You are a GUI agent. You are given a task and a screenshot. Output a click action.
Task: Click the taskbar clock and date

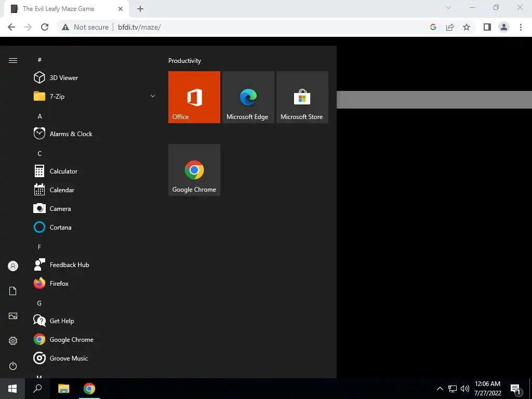tap(487, 389)
